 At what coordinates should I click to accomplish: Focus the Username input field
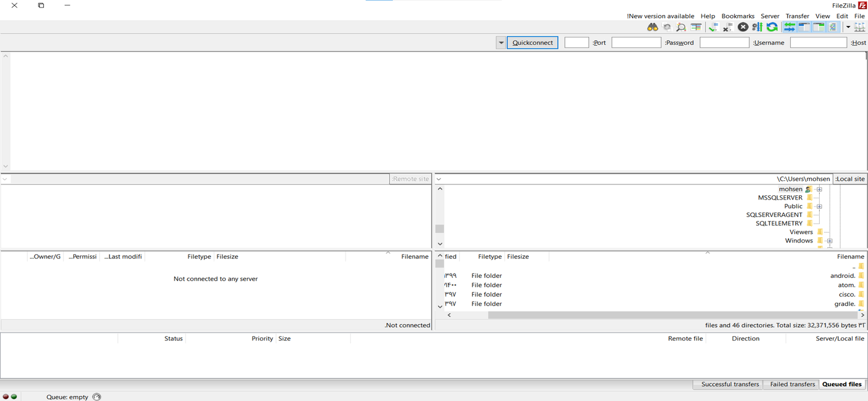coord(724,42)
